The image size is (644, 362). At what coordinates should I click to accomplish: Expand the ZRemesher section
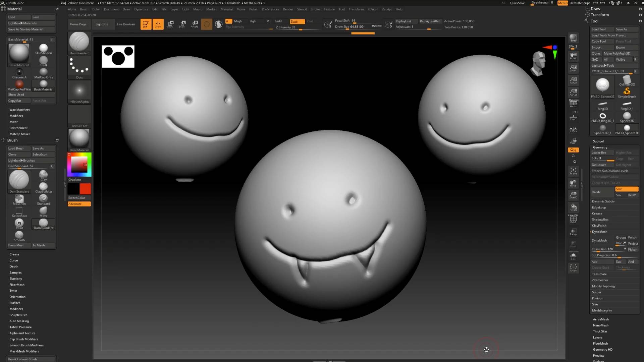click(600, 280)
